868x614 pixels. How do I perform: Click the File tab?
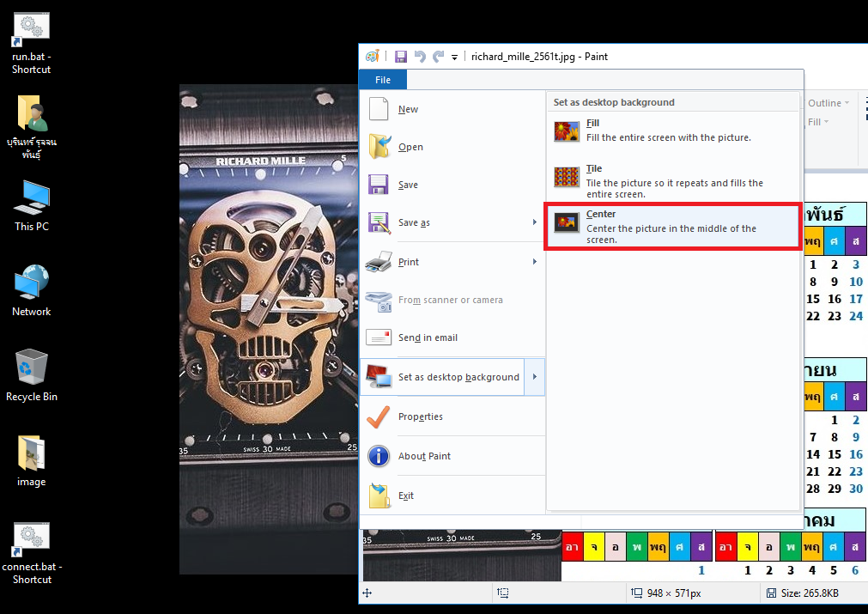pos(383,80)
